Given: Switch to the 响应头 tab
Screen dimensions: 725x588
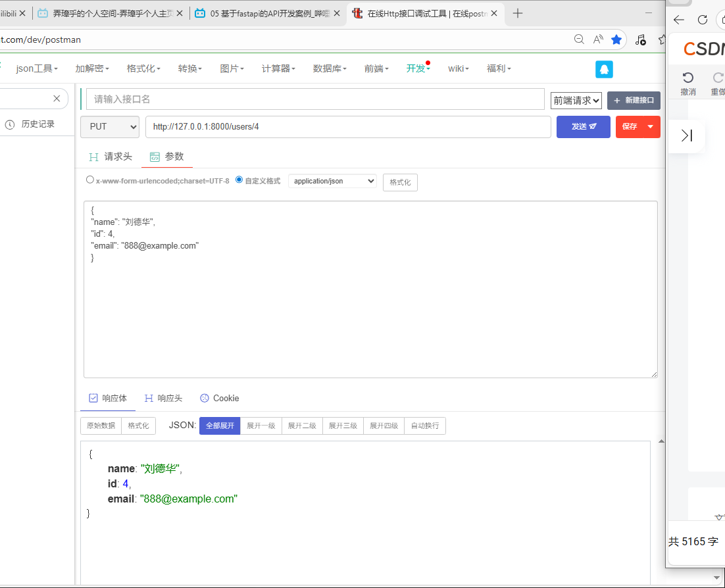Looking at the screenshot, I should pyautogui.click(x=163, y=398).
